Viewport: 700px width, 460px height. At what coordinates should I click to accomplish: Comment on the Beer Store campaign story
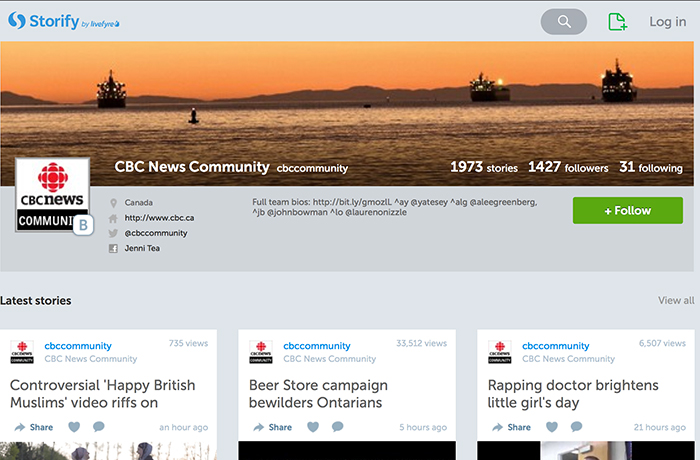[338, 427]
